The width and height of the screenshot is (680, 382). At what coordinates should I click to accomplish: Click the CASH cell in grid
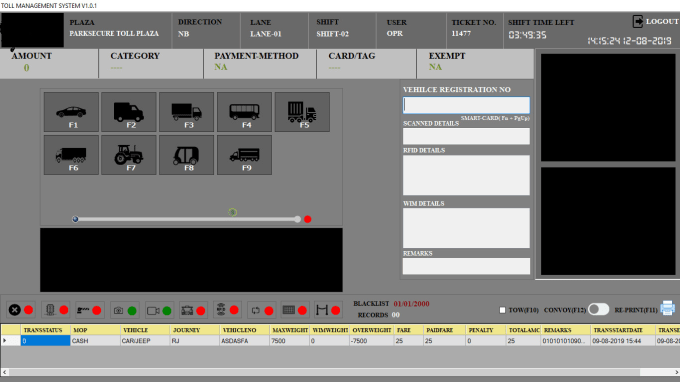click(x=95, y=341)
